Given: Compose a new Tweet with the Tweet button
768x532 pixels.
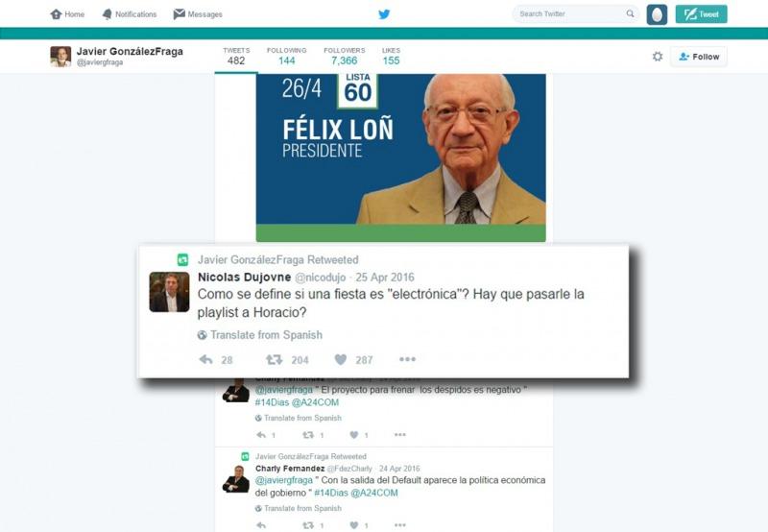Looking at the screenshot, I should click(702, 14).
